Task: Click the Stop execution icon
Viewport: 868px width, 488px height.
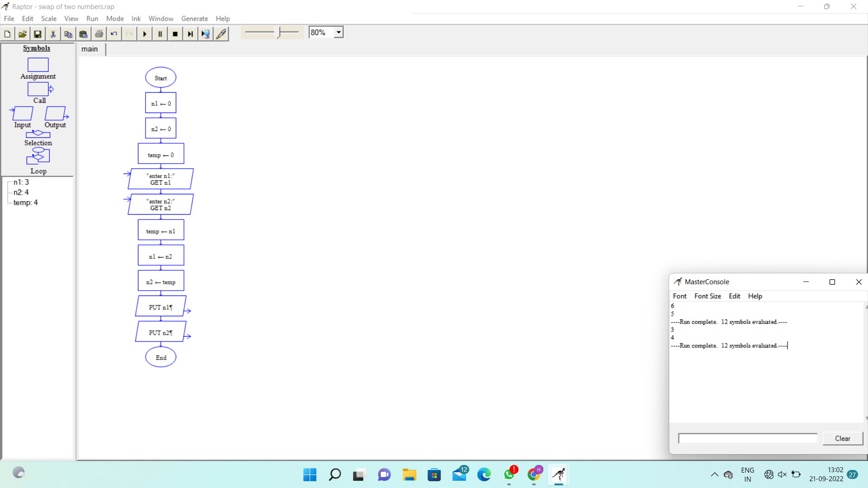Action: 175,34
